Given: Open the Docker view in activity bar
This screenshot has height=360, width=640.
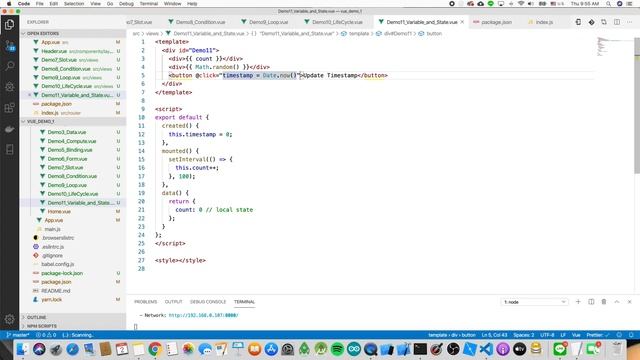Looking at the screenshot, I should [x=9, y=129].
